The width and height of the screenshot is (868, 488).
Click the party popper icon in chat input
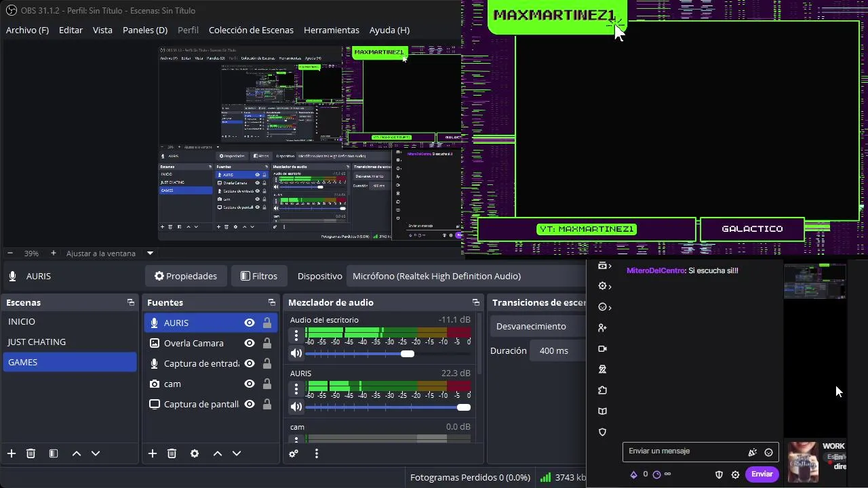pos(752,452)
